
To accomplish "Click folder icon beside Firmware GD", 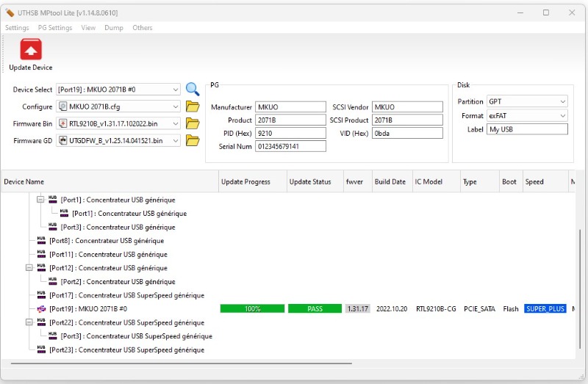I will point(193,140).
